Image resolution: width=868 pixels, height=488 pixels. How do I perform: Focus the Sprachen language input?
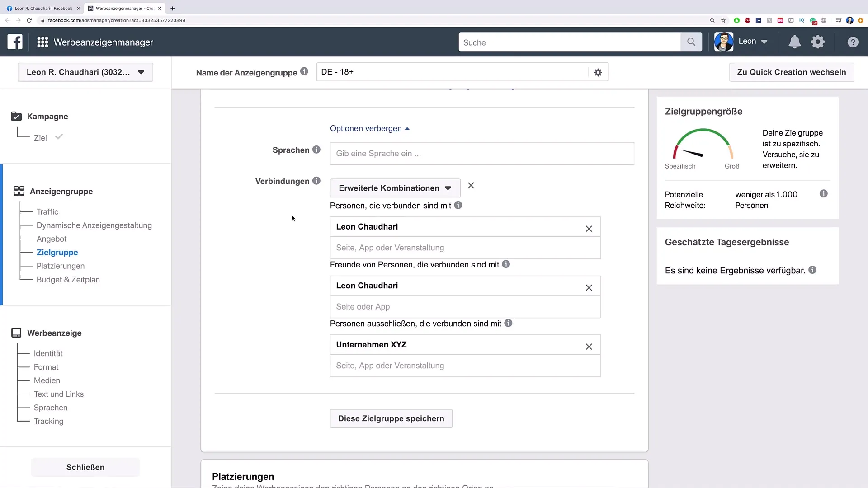click(x=482, y=154)
